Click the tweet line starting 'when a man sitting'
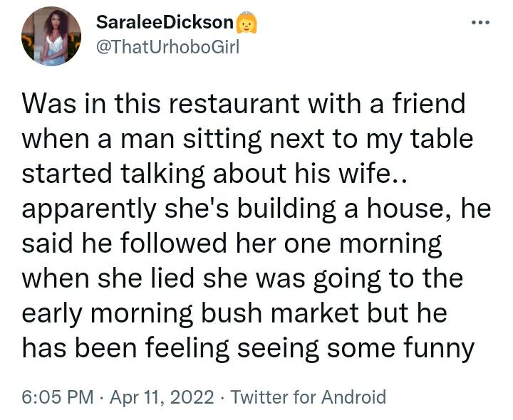The image size is (513, 420). click(247, 139)
